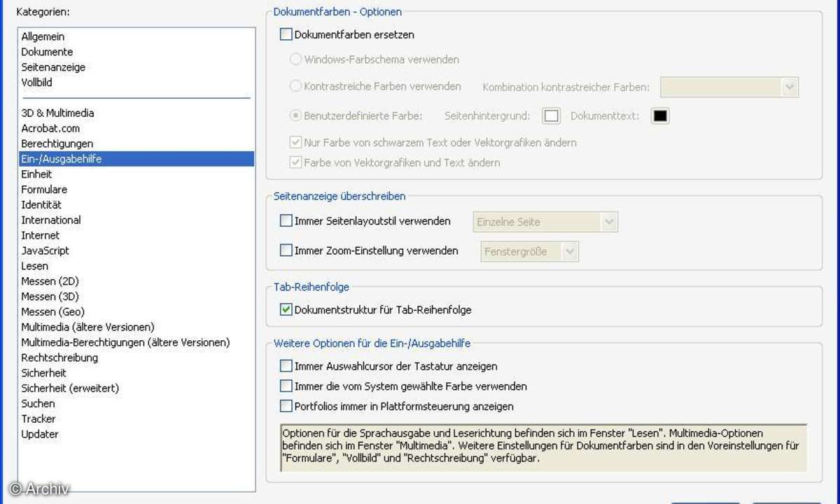Pick the black Dokumenttext color swatch
This screenshot has height=504, width=840.
point(660,115)
